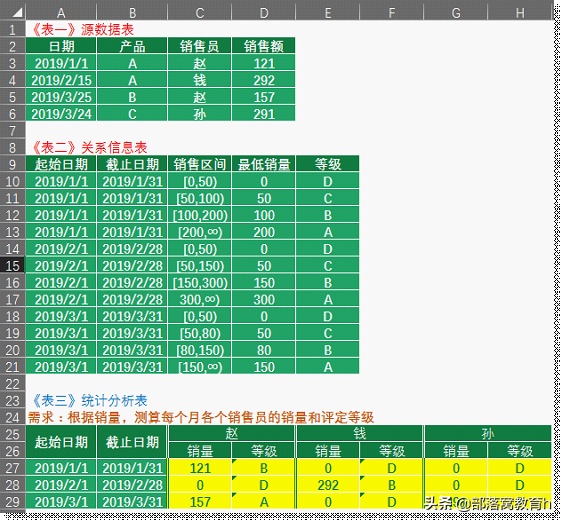Click the 最低销量 header cell
565x524 pixels.
tap(264, 164)
